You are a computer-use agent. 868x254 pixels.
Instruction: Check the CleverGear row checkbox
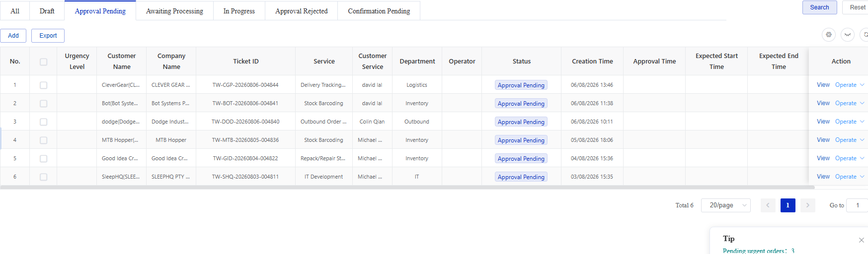pyautogui.click(x=43, y=85)
